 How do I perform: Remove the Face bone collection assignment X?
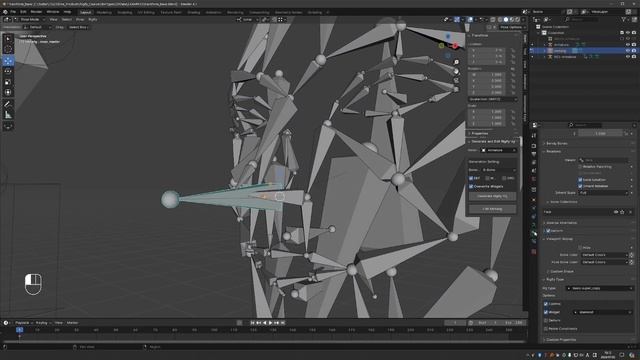pyautogui.click(x=631, y=212)
